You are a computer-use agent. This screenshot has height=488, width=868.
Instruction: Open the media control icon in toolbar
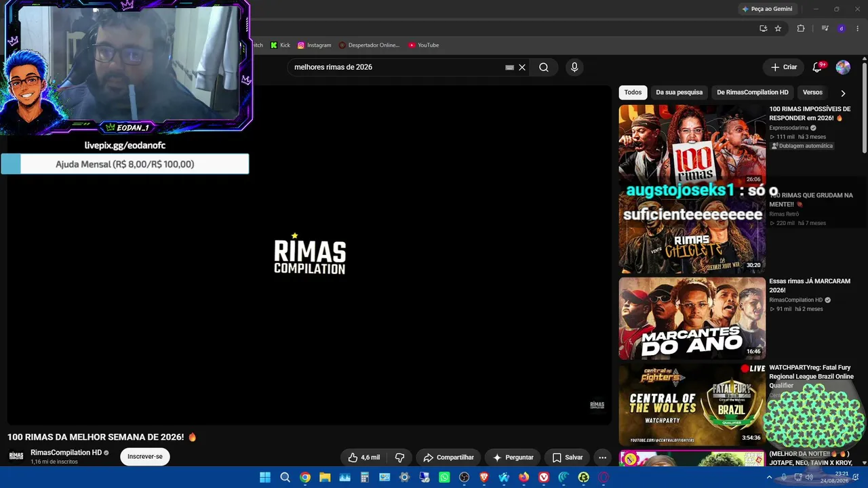825,28
